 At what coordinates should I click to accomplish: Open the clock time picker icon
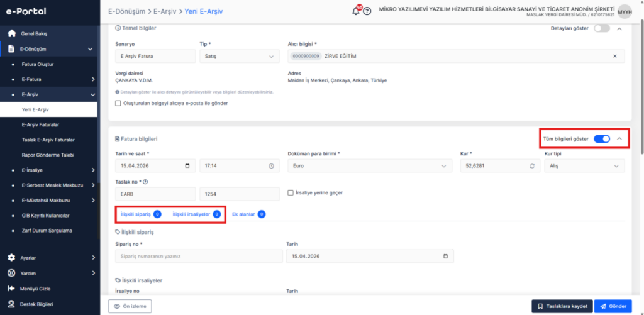click(271, 166)
